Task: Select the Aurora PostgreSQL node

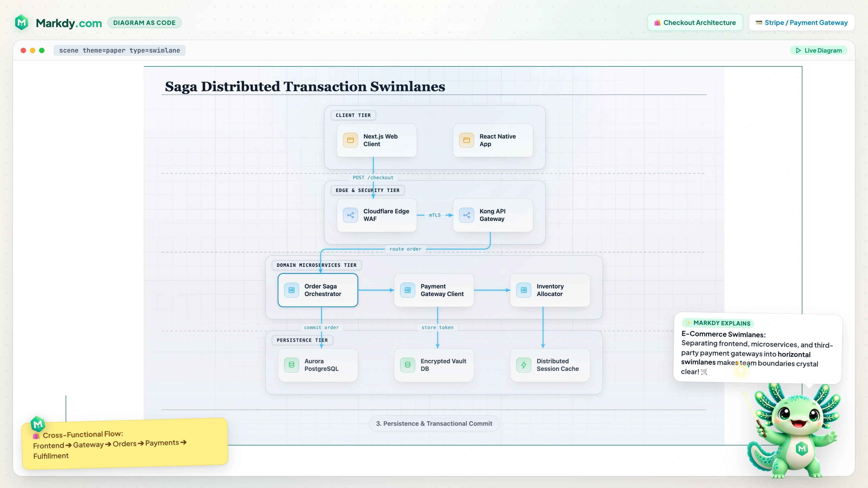Action: (318, 365)
